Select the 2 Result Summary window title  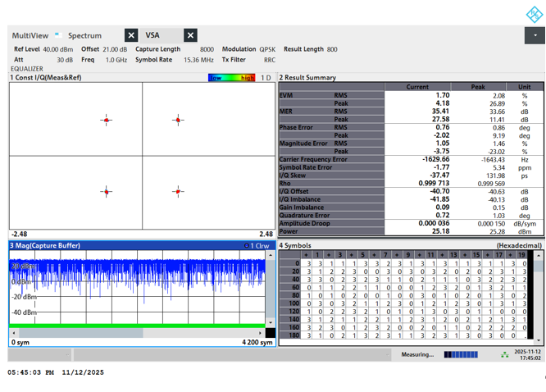[307, 78]
